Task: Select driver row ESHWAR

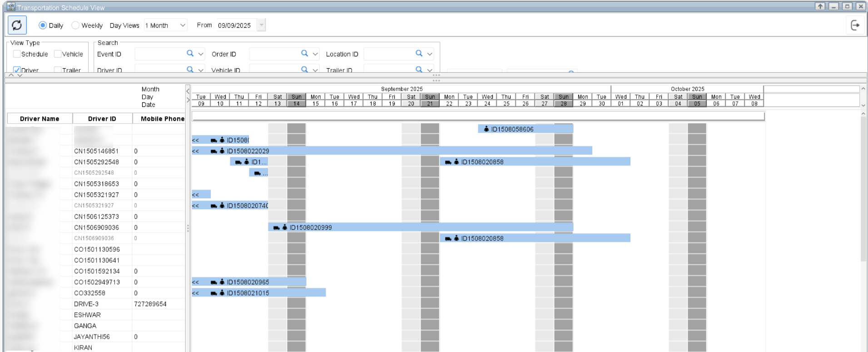Action: pos(96,315)
